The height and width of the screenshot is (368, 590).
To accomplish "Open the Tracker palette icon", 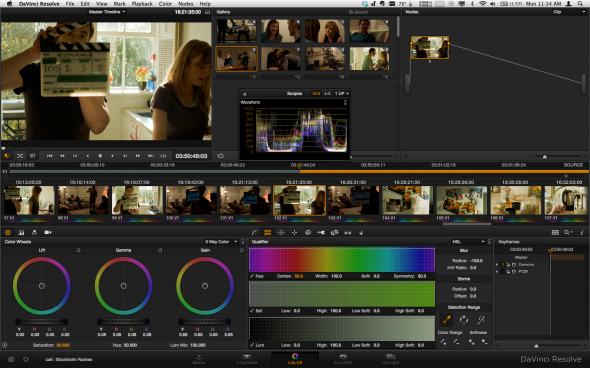I will coord(294,233).
